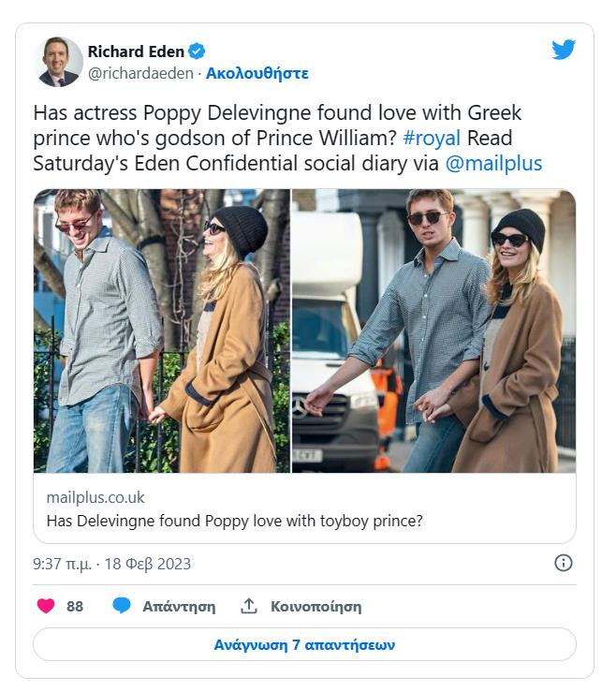Click the Απάντηση reply label
The image size is (616, 692).
tap(179, 606)
